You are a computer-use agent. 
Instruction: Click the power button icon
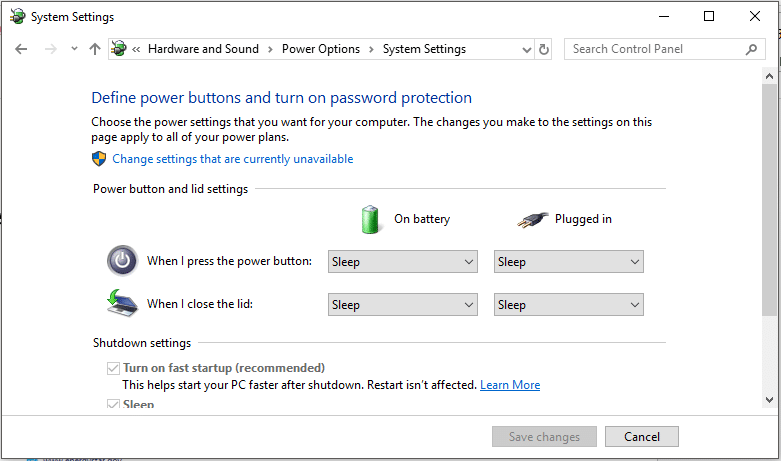tap(122, 261)
